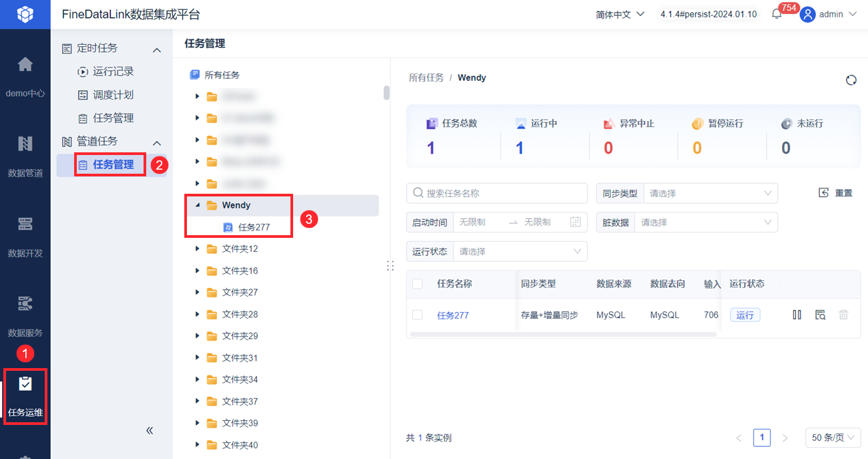This screenshot has width=868, height=459.
Task: Collapse the side menu with the double-chevron icon
Action: (x=150, y=430)
